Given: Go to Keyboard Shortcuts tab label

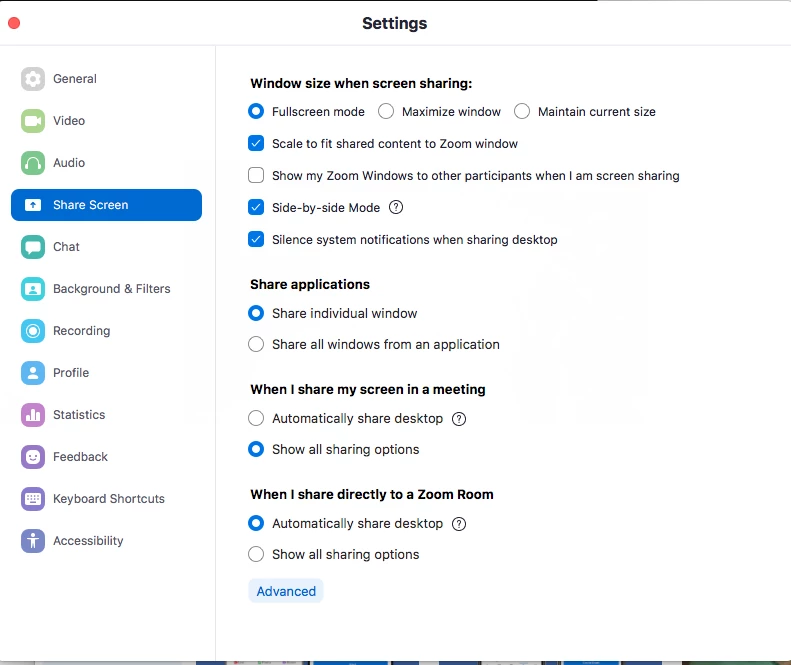Looking at the screenshot, I should 109,498.
